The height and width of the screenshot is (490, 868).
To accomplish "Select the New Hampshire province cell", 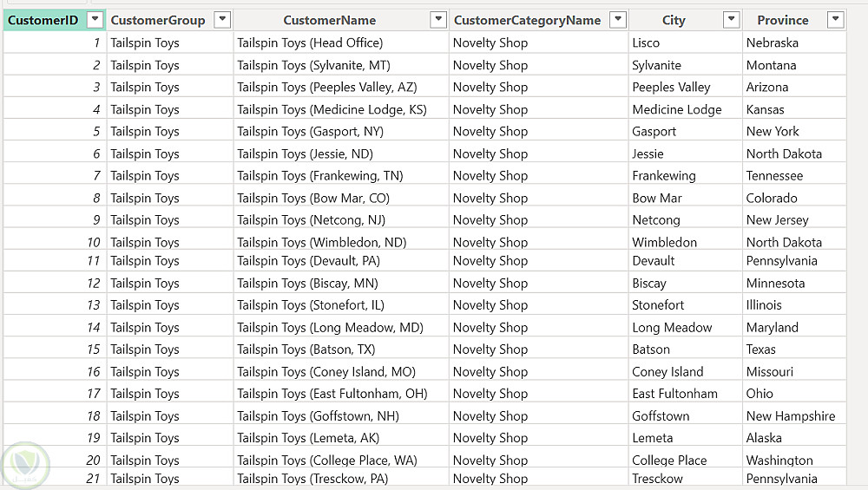I will 790,415.
